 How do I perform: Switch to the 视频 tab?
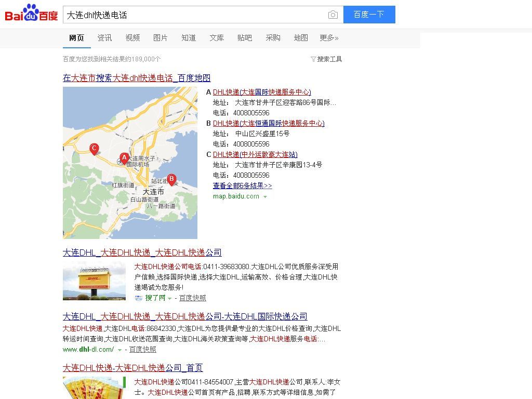coord(132,37)
